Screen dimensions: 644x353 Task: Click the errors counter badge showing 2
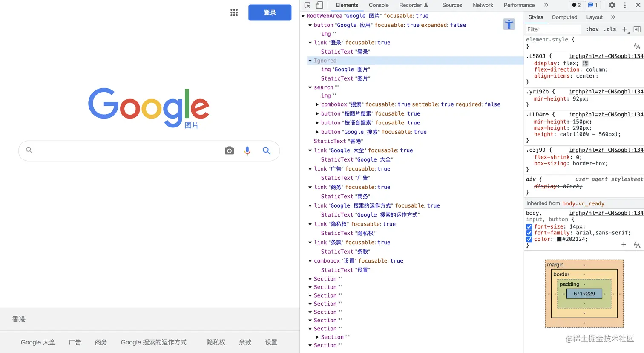pyautogui.click(x=576, y=5)
